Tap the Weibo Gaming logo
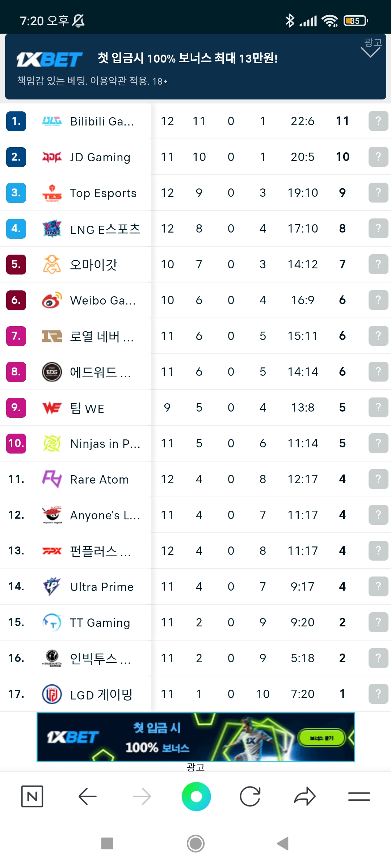The image size is (391, 868). point(52,300)
